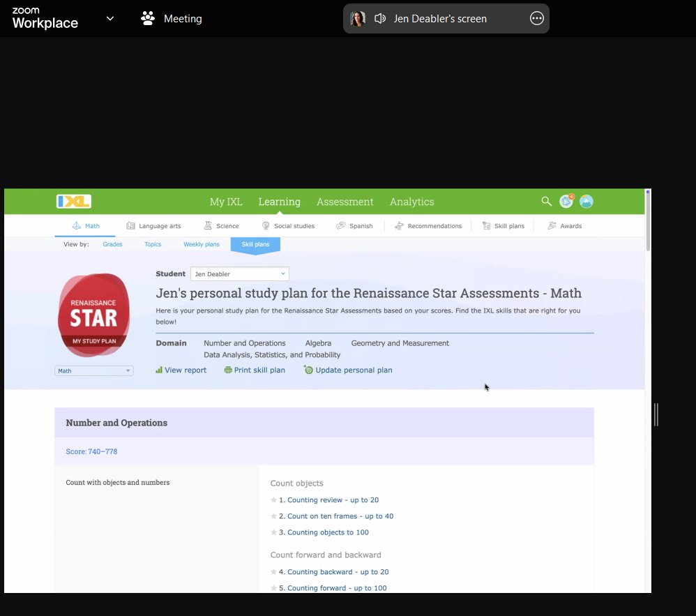Screen dimensions: 696x616
Task: Click the Renaissance STAR study plan badge
Action: [93, 315]
